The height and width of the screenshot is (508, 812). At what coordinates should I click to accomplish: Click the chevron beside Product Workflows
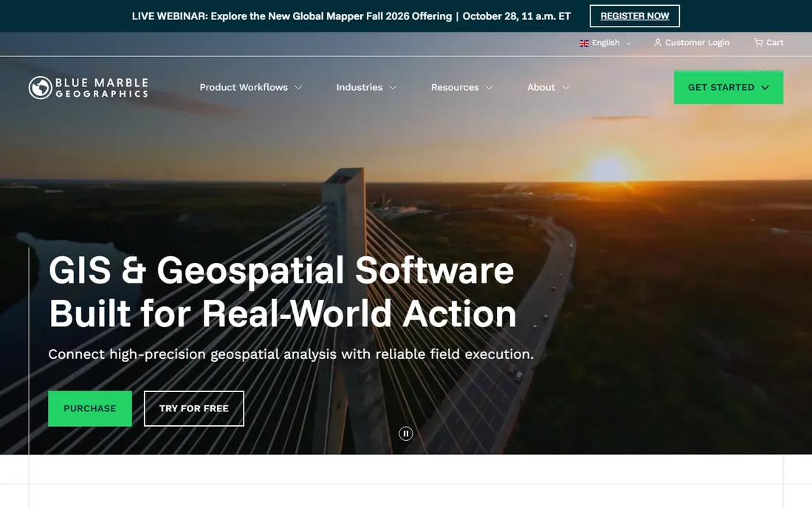pos(298,88)
